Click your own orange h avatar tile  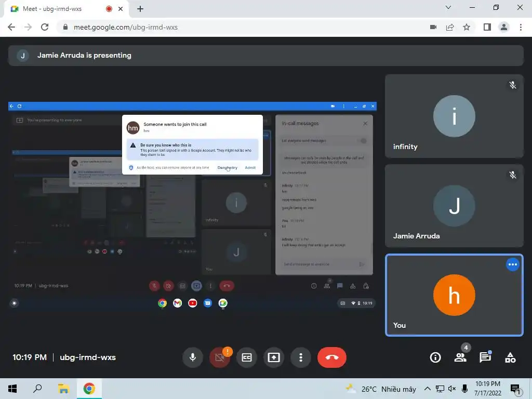coord(454,295)
